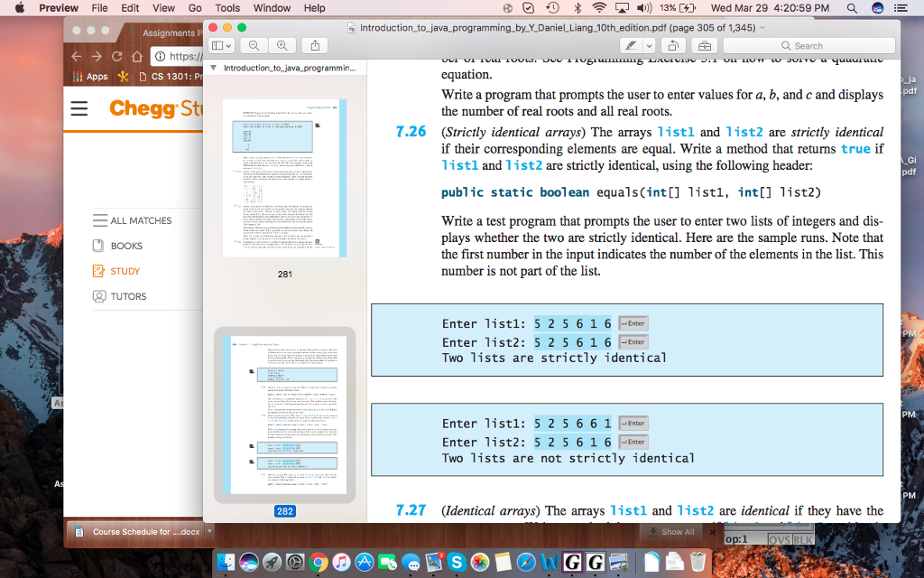This screenshot has height=578, width=924.
Task: Open the Chegg hamburger menu
Action: tap(79, 108)
